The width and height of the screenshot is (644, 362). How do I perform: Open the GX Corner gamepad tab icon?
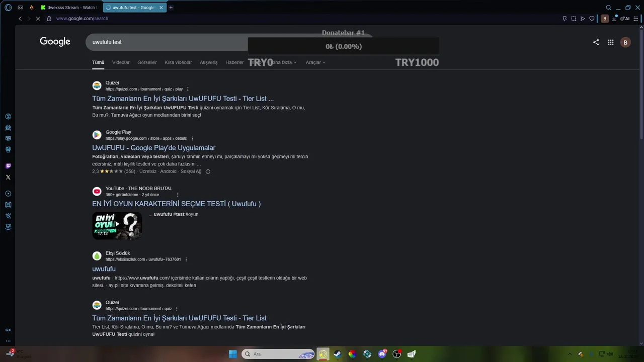pos(20,8)
